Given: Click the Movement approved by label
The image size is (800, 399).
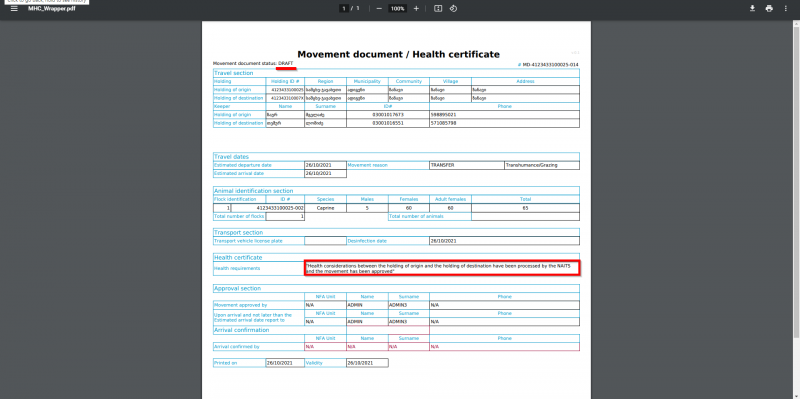Looking at the screenshot, I should coord(240,305).
